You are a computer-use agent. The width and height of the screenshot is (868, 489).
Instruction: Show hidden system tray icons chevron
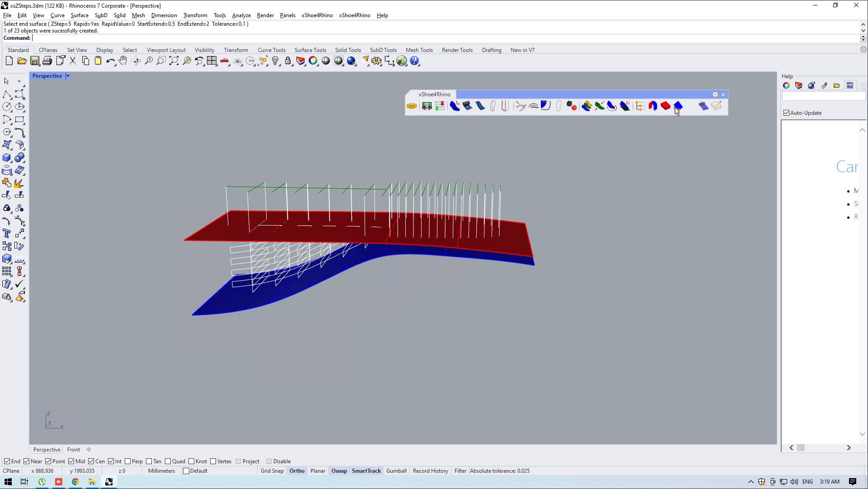point(751,482)
